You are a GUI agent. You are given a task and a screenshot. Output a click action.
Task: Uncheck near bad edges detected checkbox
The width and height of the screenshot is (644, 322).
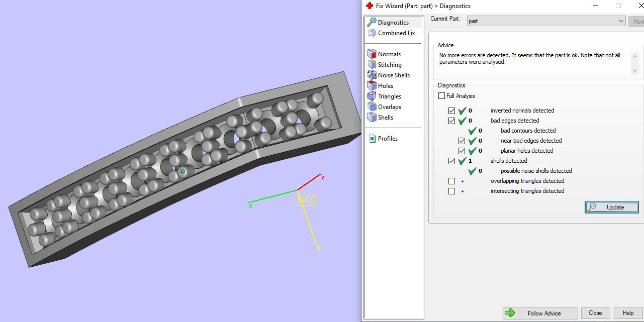click(462, 141)
